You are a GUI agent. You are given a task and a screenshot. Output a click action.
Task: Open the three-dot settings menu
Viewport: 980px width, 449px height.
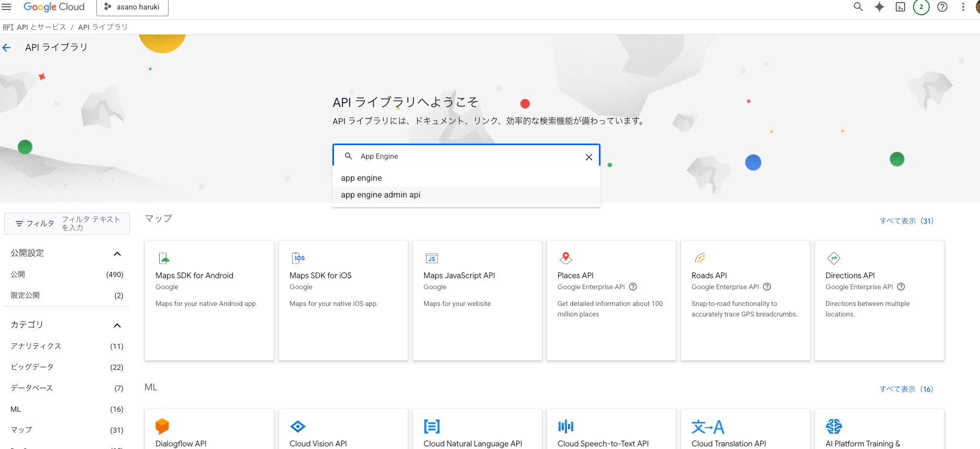click(x=963, y=7)
